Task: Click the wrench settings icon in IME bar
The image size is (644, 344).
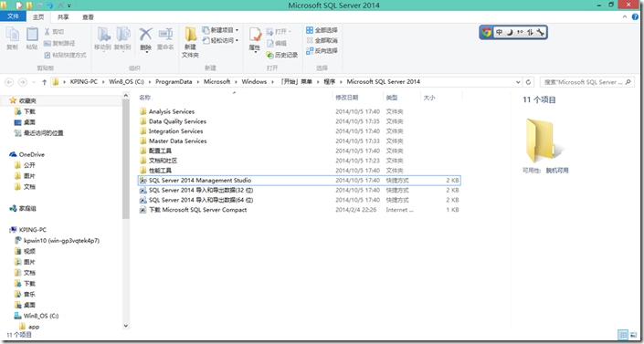Action: click(541, 33)
